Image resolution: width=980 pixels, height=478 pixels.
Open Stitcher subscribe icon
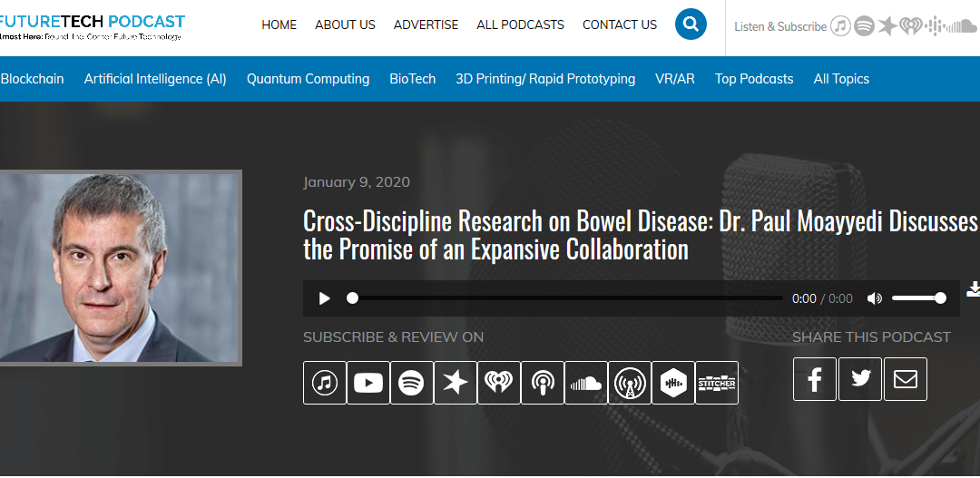[717, 383]
